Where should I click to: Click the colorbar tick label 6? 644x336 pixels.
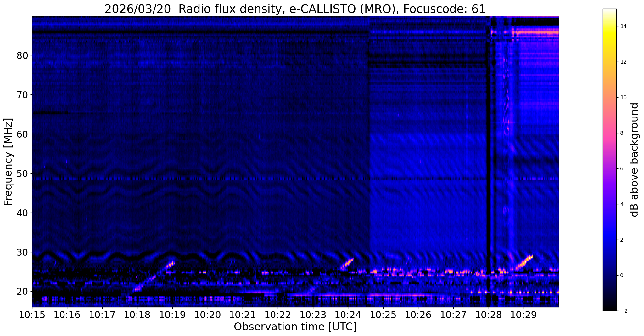[x=621, y=169]
